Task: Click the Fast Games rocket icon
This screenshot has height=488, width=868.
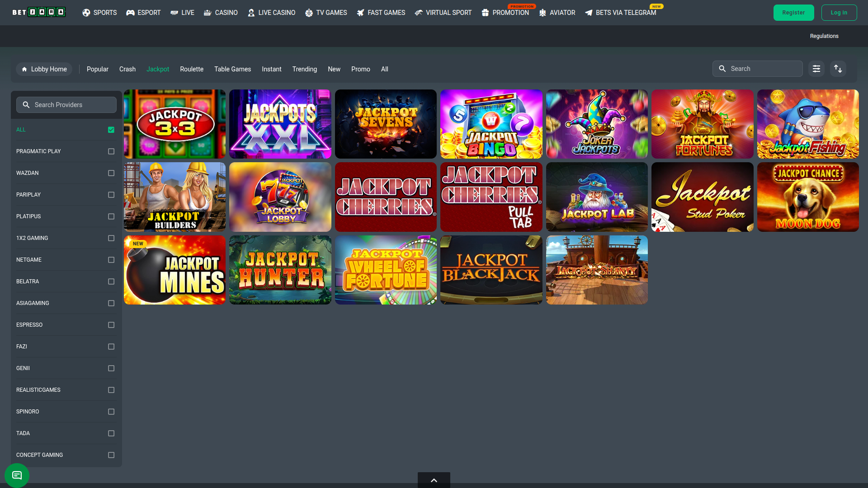Action: pyautogui.click(x=360, y=13)
